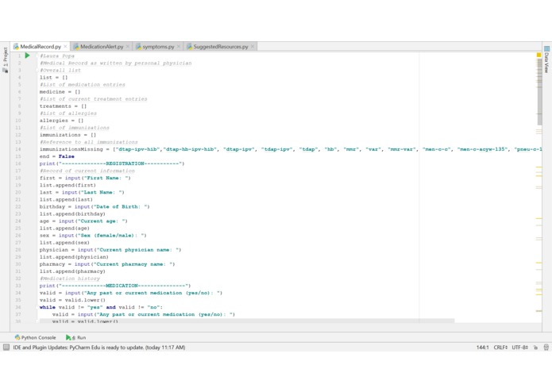The height and width of the screenshot is (392, 552).
Task: Click the 'immunizationsMissing' variable name
Action: tap(71, 149)
